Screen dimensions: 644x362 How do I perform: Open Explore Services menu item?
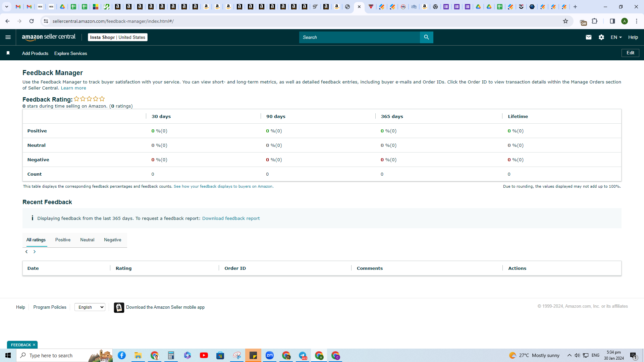(71, 53)
